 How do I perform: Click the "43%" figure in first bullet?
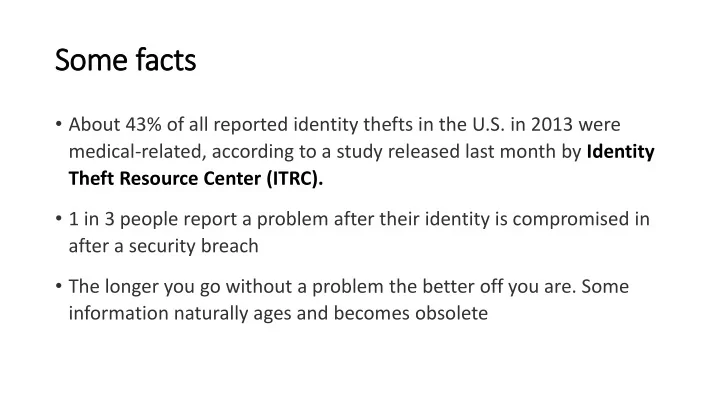click(x=143, y=124)
